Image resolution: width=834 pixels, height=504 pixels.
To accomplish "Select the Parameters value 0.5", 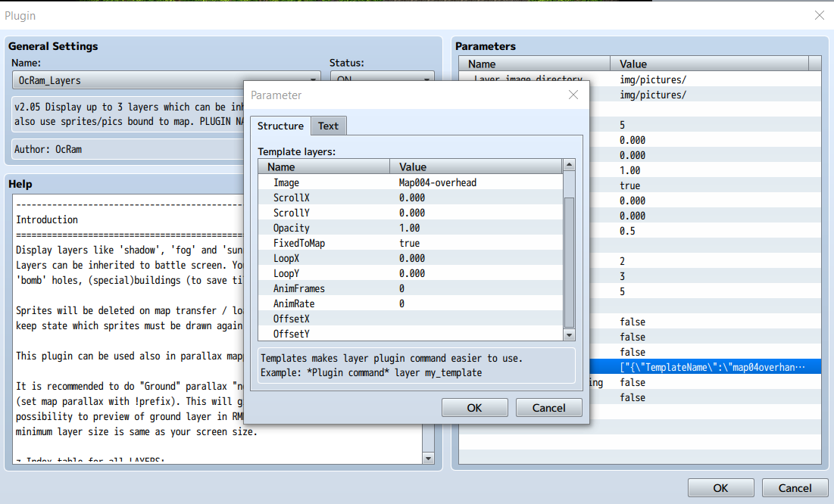I will point(628,231).
